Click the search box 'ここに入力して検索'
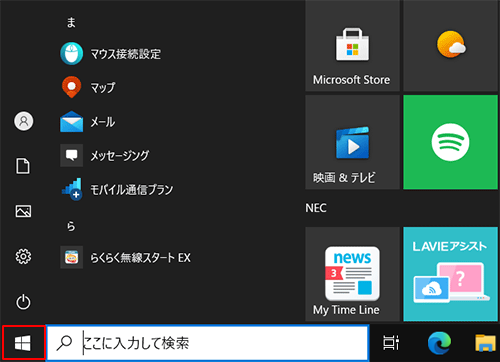This screenshot has width=500, height=362. pos(207,343)
